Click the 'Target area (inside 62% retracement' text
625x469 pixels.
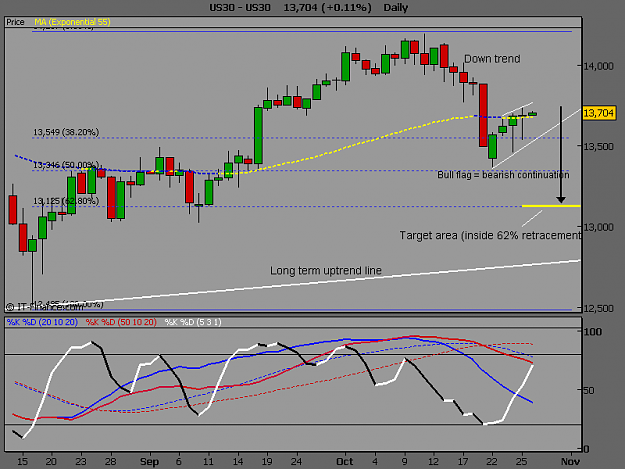[x=490, y=235]
